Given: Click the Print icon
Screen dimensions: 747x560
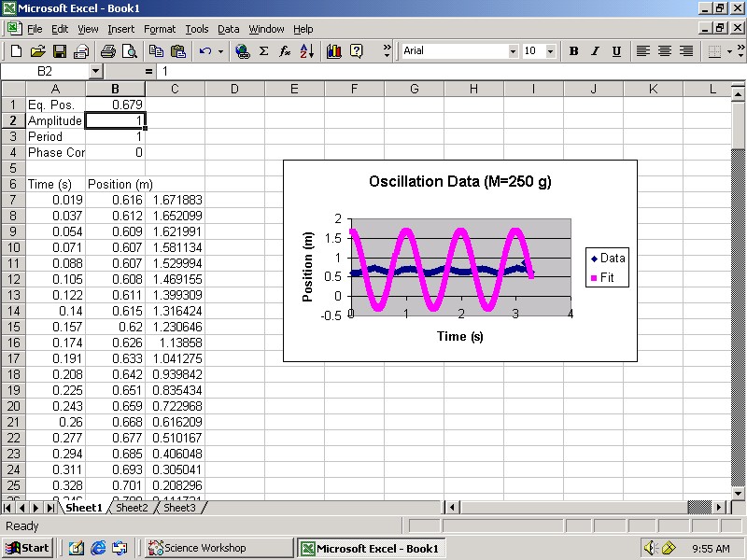Looking at the screenshot, I should 107,51.
